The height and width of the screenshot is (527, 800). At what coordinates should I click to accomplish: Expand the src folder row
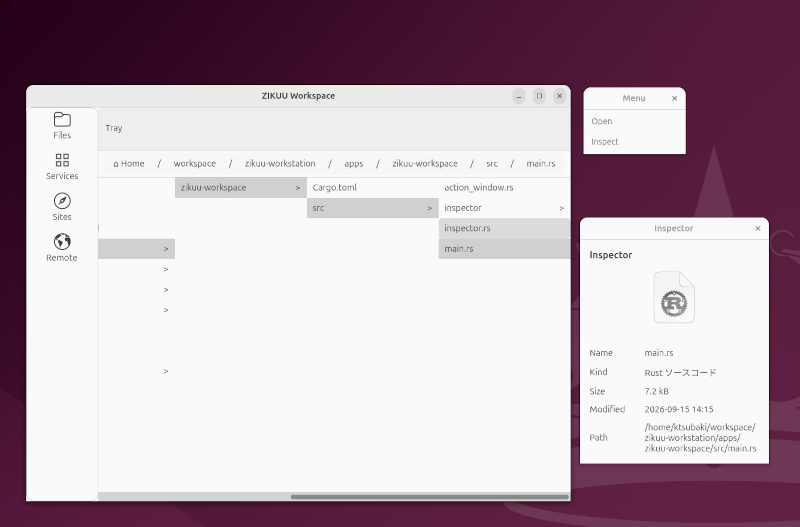(x=372, y=208)
